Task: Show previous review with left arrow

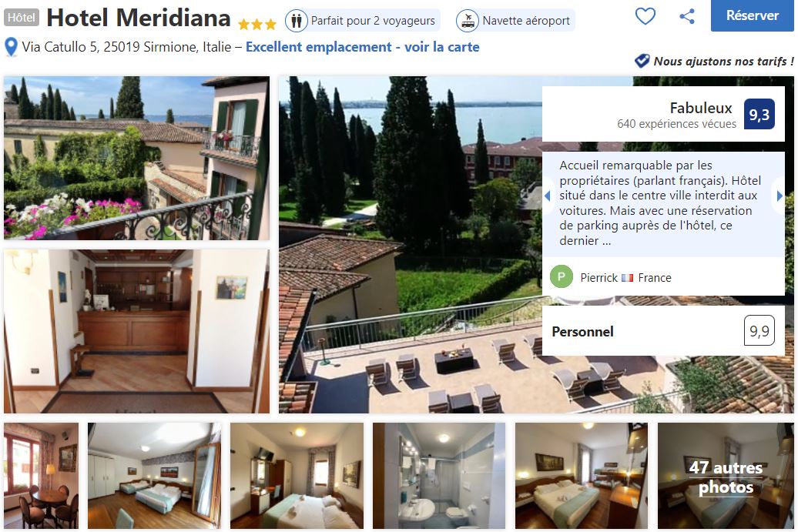Action: 548,196
